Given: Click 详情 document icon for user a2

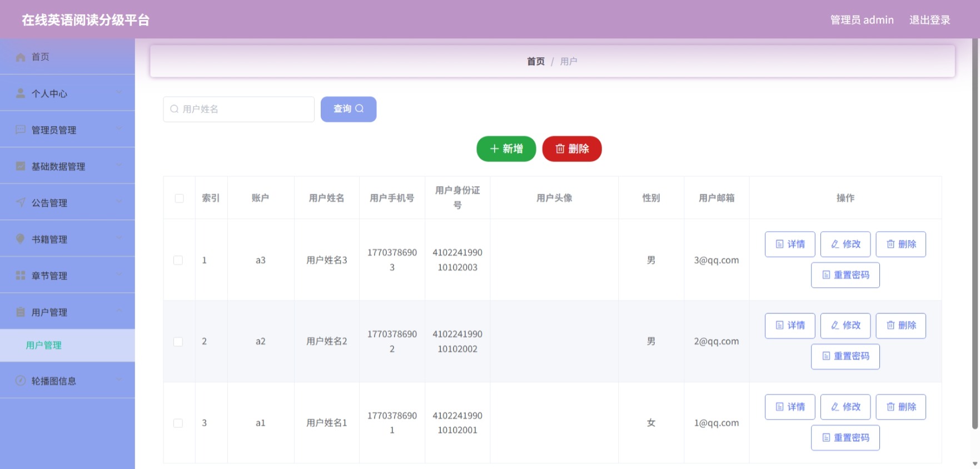Looking at the screenshot, I should point(779,326).
